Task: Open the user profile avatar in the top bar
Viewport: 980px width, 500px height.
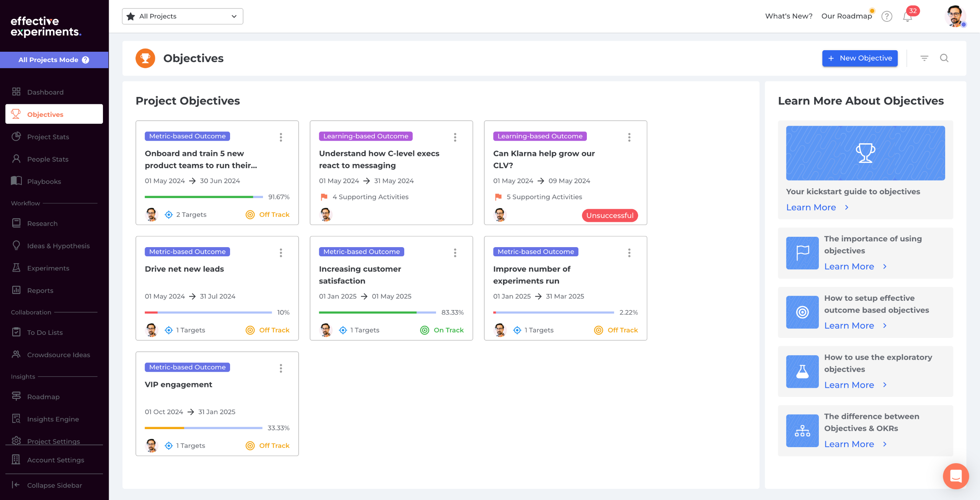Action: click(x=955, y=16)
